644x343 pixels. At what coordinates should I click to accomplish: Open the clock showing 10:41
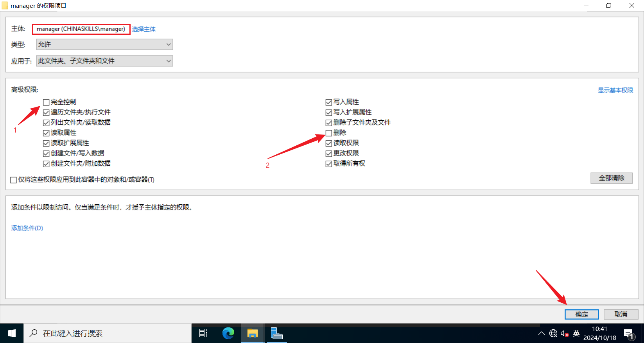600,333
